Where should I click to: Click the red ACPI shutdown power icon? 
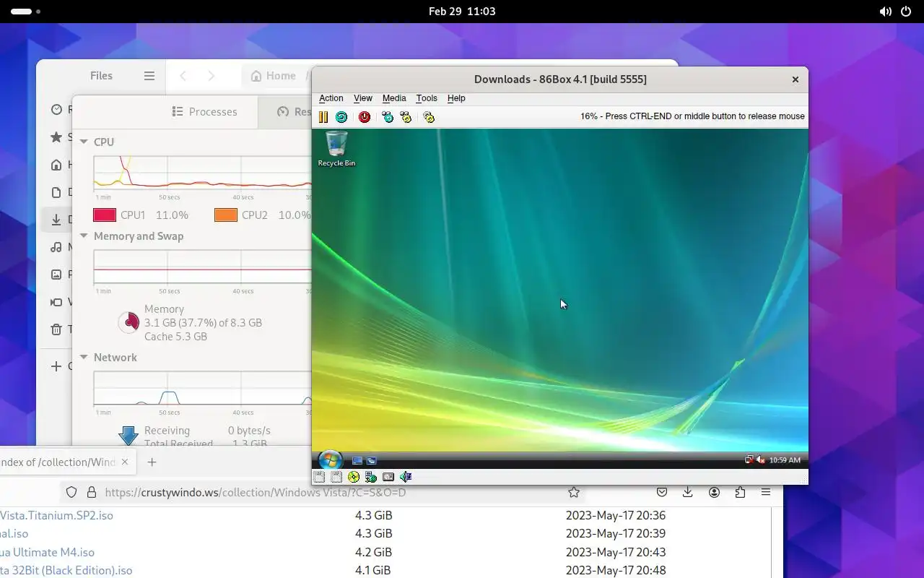coord(365,117)
